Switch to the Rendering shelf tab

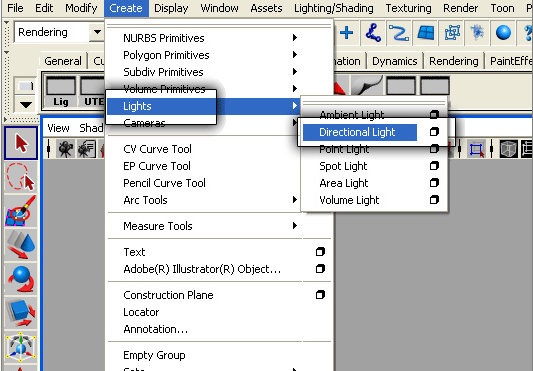(453, 61)
